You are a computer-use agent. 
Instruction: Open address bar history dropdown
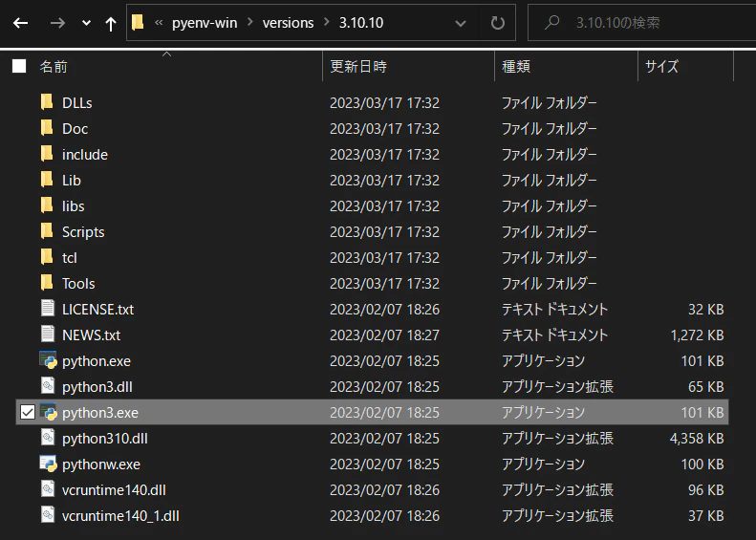pos(461,23)
